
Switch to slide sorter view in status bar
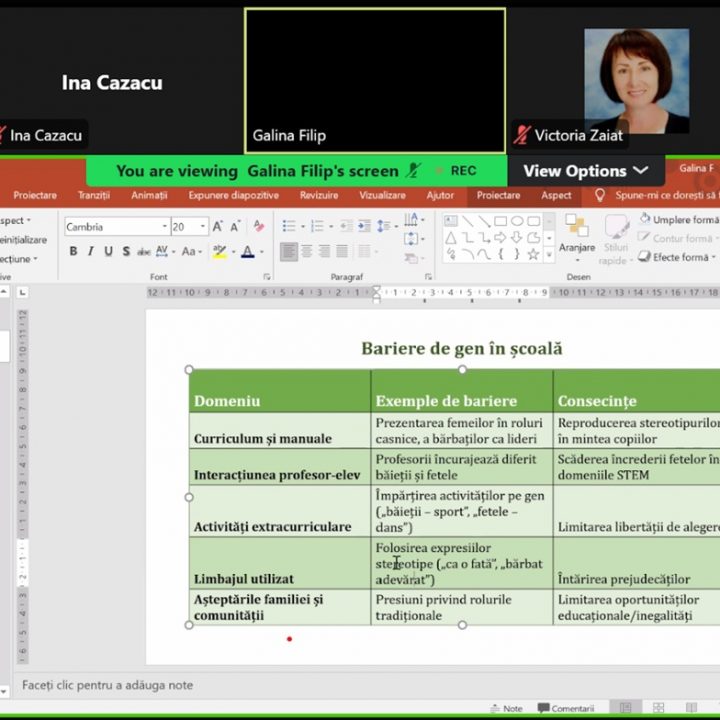tap(659, 708)
